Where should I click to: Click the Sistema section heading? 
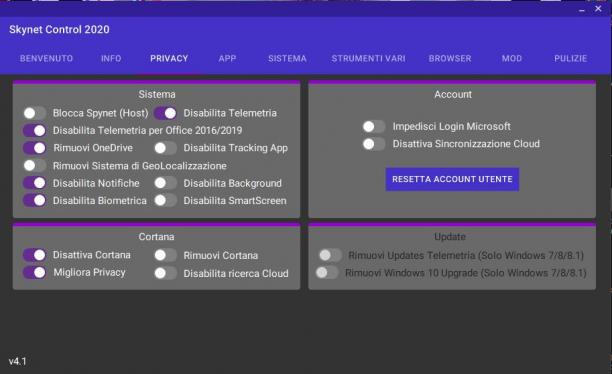(x=157, y=94)
